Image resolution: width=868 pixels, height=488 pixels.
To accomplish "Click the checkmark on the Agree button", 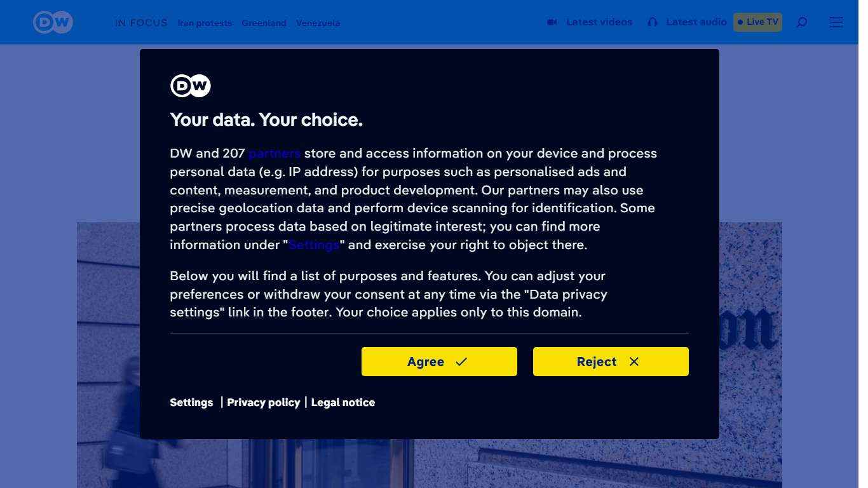I will (x=461, y=362).
